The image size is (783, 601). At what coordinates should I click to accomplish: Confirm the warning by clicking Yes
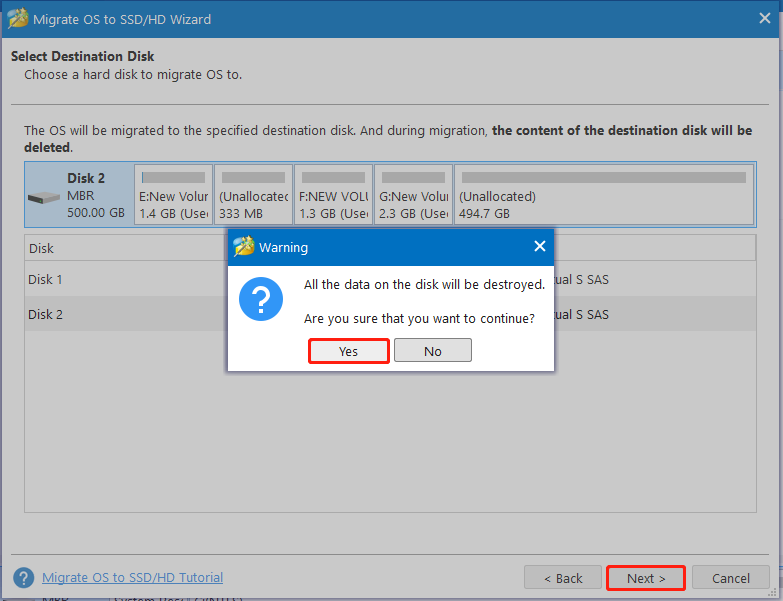click(x=349, y=351)
